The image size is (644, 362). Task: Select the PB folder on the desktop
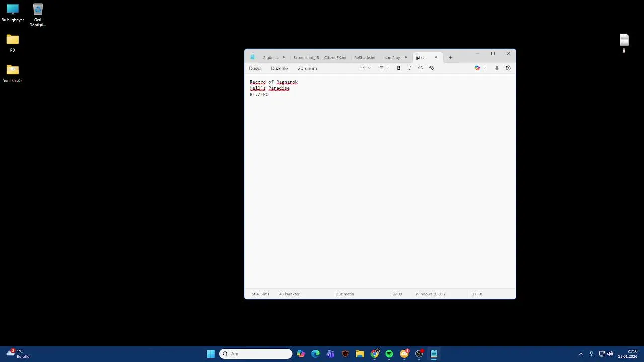13,43
